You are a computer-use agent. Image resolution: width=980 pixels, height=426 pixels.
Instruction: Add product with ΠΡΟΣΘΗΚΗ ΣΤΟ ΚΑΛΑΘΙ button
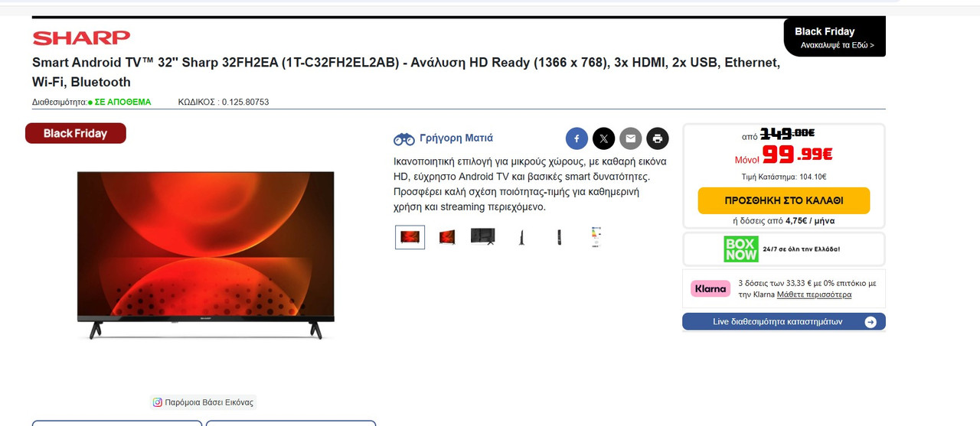[784, 200]
